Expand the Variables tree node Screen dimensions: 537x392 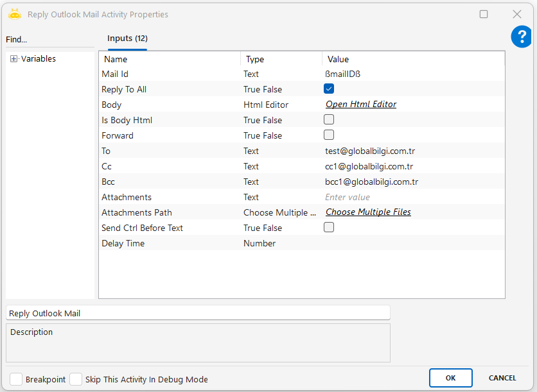coord(13,59)
